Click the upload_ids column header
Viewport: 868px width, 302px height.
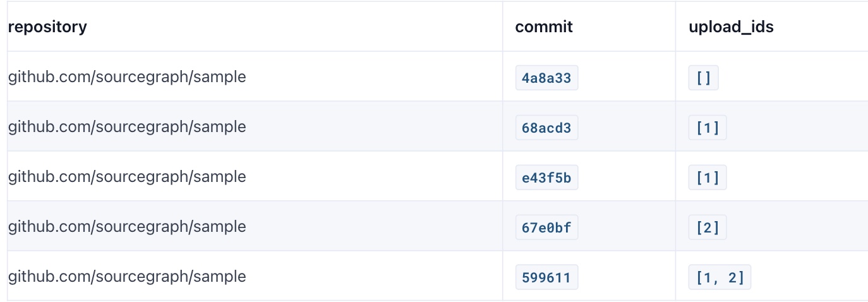tap(731, 27)
